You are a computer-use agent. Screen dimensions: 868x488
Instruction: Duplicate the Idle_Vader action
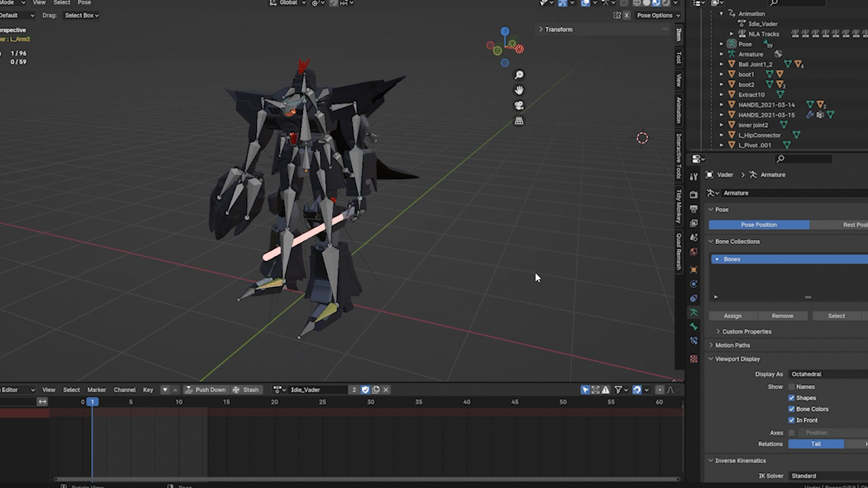376,390
